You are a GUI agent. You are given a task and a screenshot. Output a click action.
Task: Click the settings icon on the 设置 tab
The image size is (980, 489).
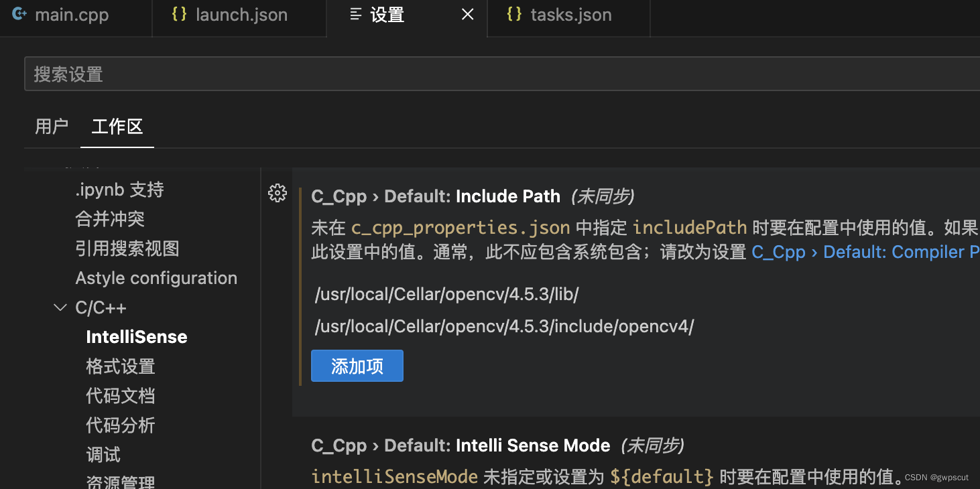(355, 15)
